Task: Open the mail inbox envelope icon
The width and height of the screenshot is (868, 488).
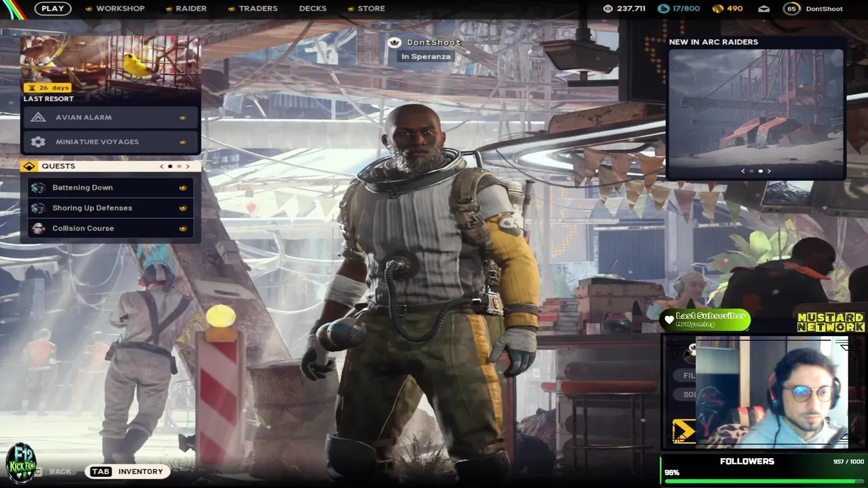Action: 764,9
